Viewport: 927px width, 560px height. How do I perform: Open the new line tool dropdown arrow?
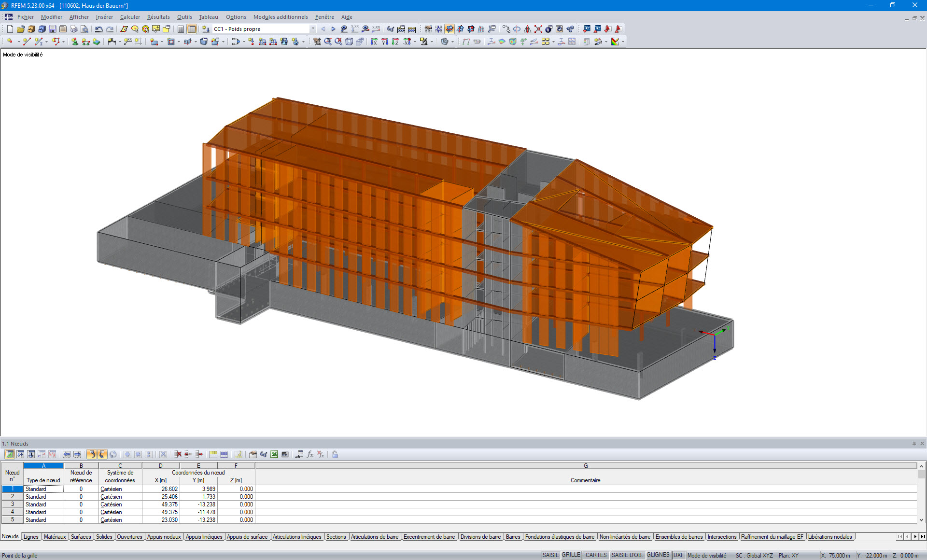point(46,42)
